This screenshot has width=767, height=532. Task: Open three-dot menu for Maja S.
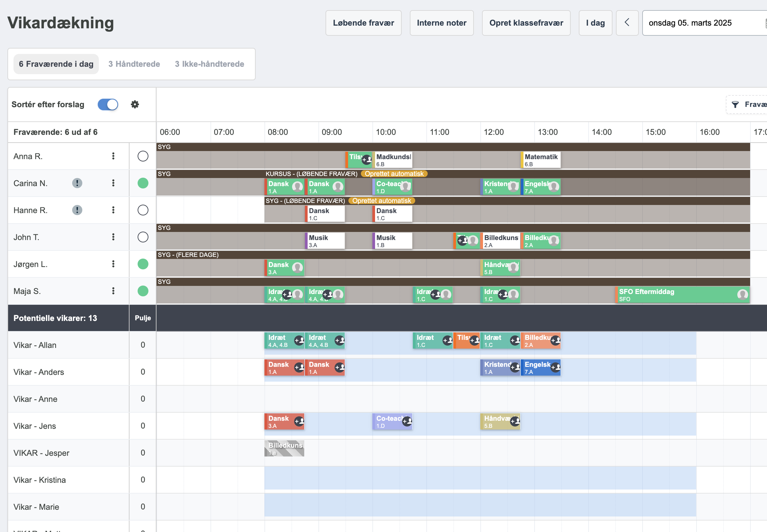[113, 291]
